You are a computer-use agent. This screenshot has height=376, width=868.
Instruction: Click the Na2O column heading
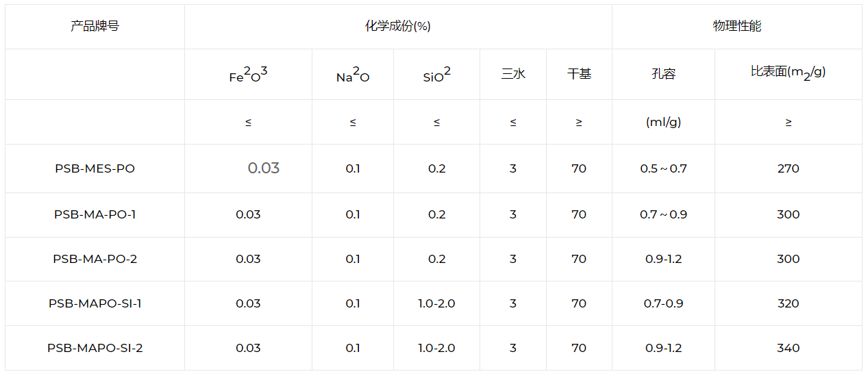point(352,75)
